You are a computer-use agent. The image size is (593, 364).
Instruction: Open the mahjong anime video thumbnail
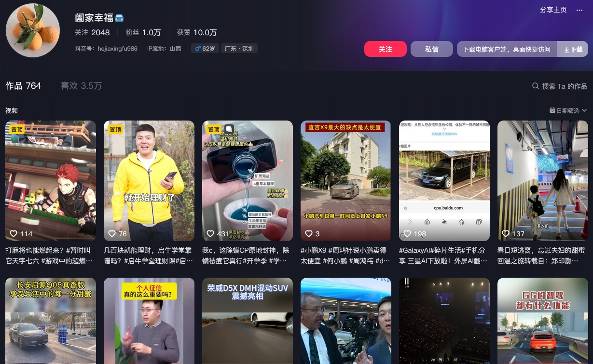(51, 181)
